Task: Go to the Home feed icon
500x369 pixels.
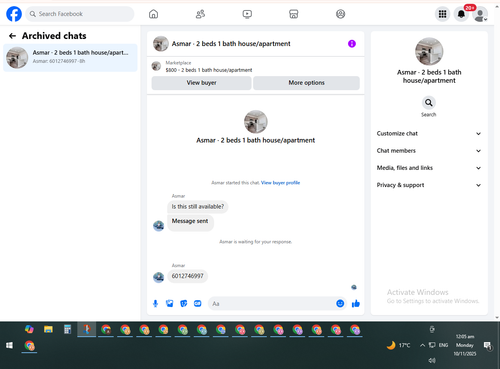Action: click(153, 14)
